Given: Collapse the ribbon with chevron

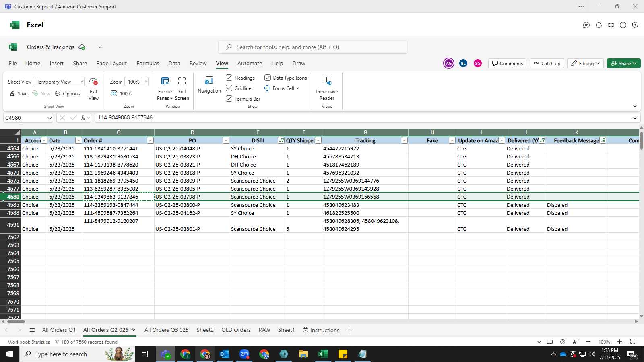Looking at the screenshot, I should pos(635,106).
